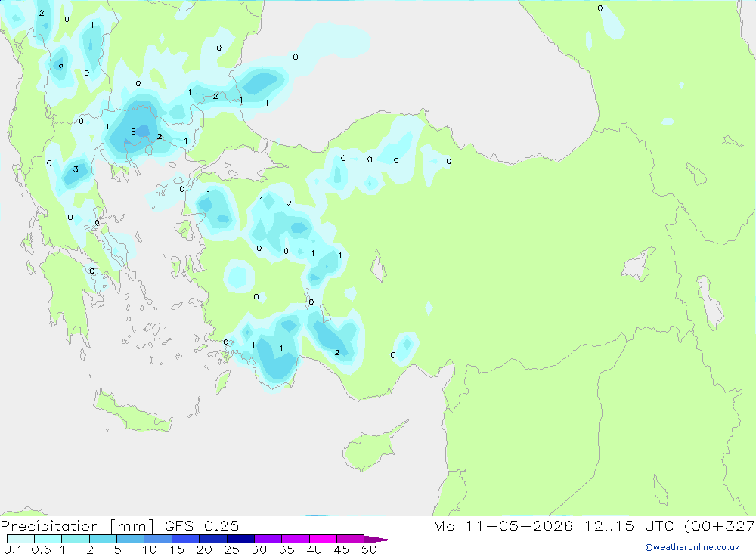This screenshot has height=554, width=756.
Task: Click the 'Precipitation [mm]' title text
Action: 77,526
